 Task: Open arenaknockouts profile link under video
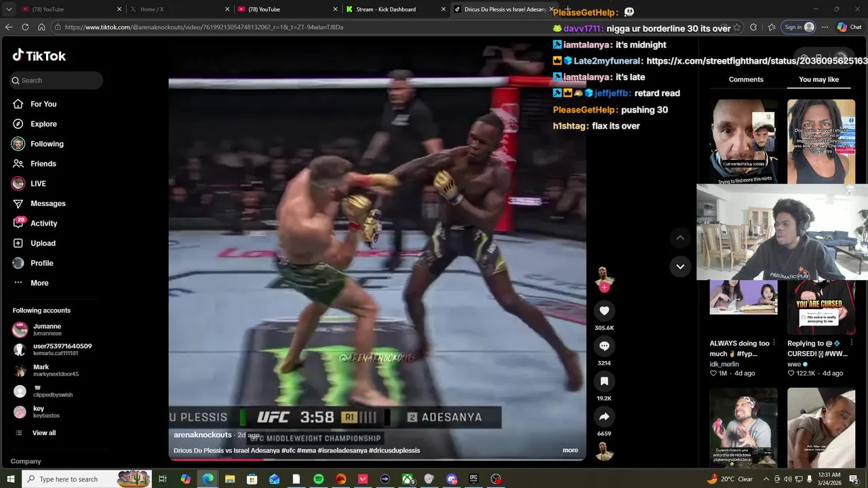tap(203, 435)
